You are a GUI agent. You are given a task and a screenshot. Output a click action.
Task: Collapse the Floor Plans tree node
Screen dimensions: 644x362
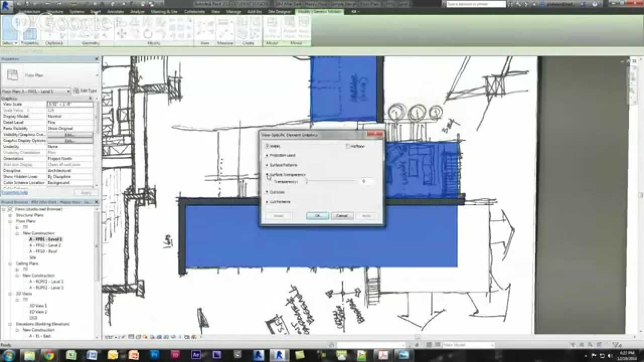point(11,221)
